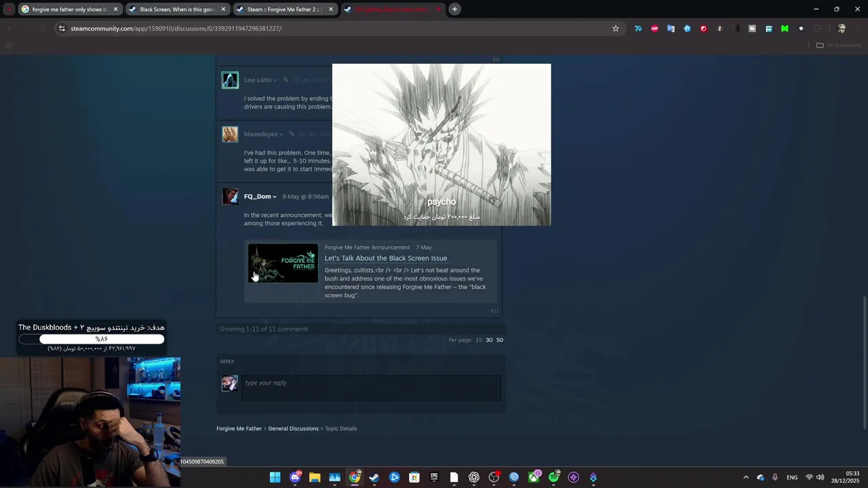Image resolution: width=868 pixels, height=488 pixels.
Task: Open the Google Translate extension
Action: [x=671, y=28]
